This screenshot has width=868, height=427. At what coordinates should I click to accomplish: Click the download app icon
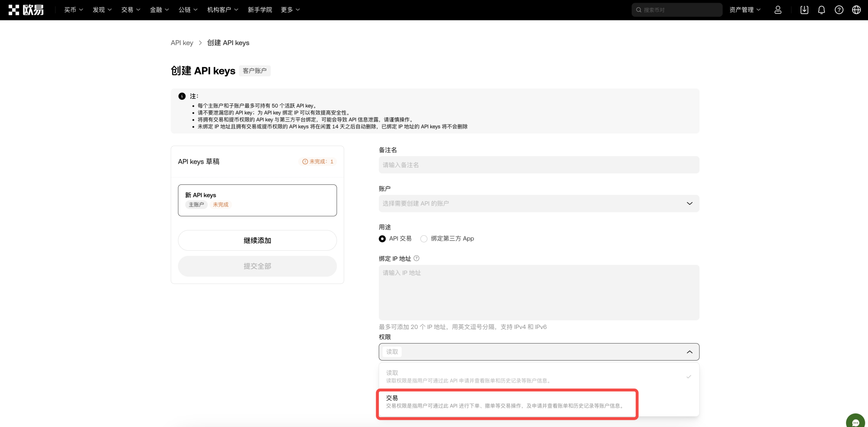[x=804, y=10]
